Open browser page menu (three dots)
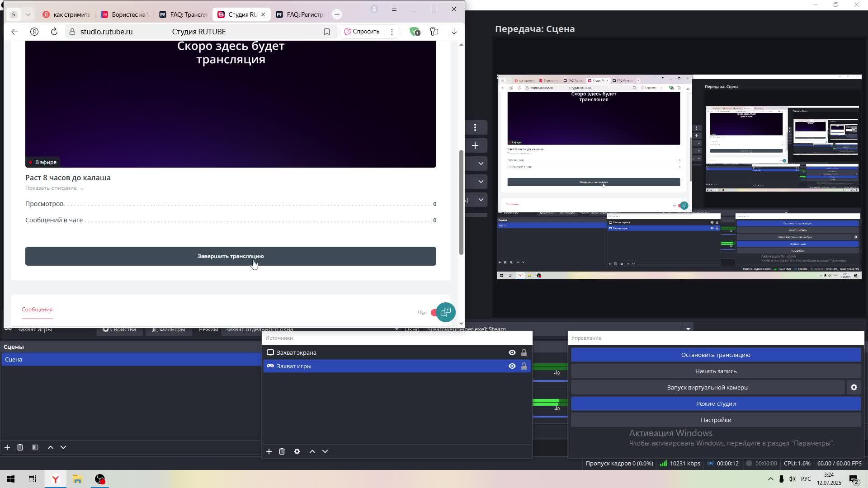The image size is (868, 488). click(x=392, y=32)
